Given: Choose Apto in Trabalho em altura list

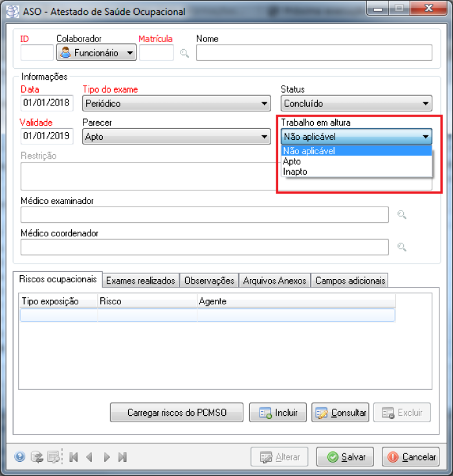Looking at the screenshot, I should [292, 161].
